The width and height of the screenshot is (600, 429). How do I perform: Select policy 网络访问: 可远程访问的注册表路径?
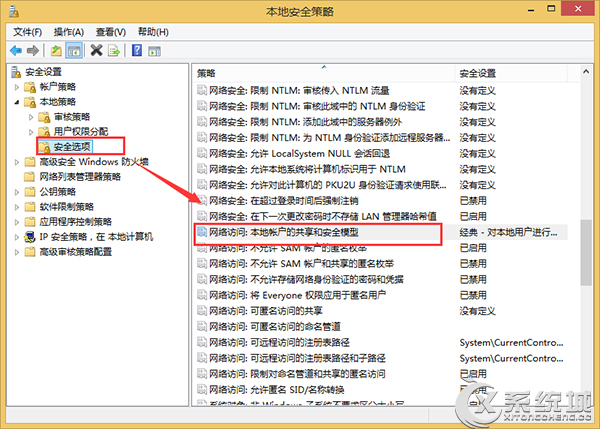279,342
